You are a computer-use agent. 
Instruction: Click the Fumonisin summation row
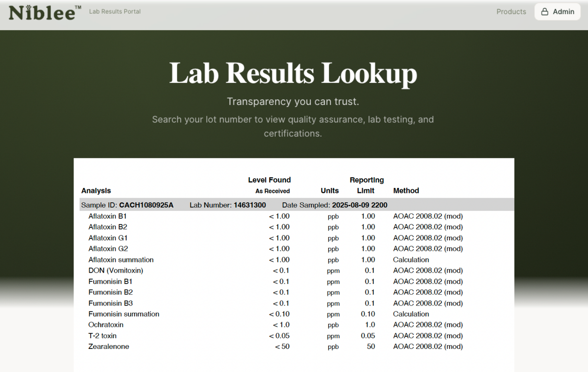123,314
